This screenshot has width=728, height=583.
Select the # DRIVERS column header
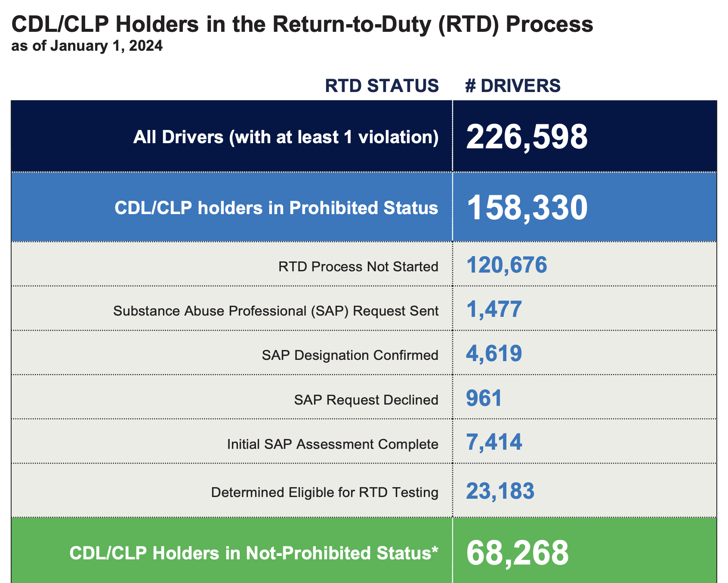point(513,86)
